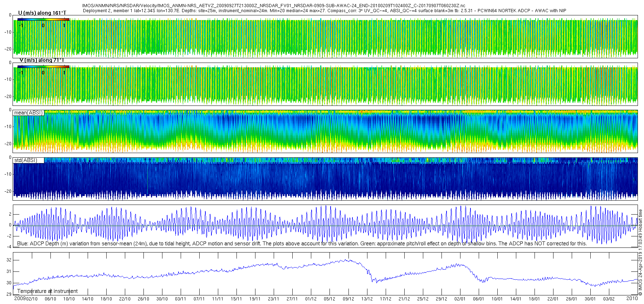Click the depth variation axis value -4
Screen dimensions: 644x304
click(9, 247)
